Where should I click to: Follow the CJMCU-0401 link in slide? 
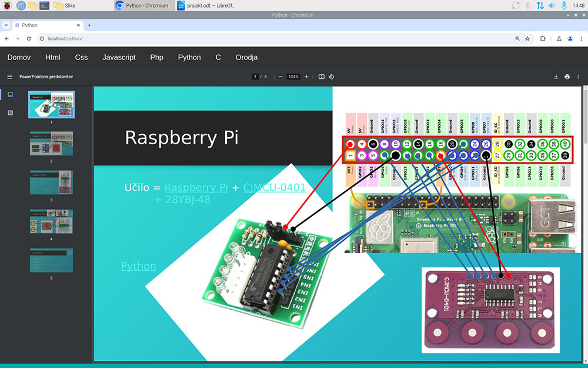point(275,187)
